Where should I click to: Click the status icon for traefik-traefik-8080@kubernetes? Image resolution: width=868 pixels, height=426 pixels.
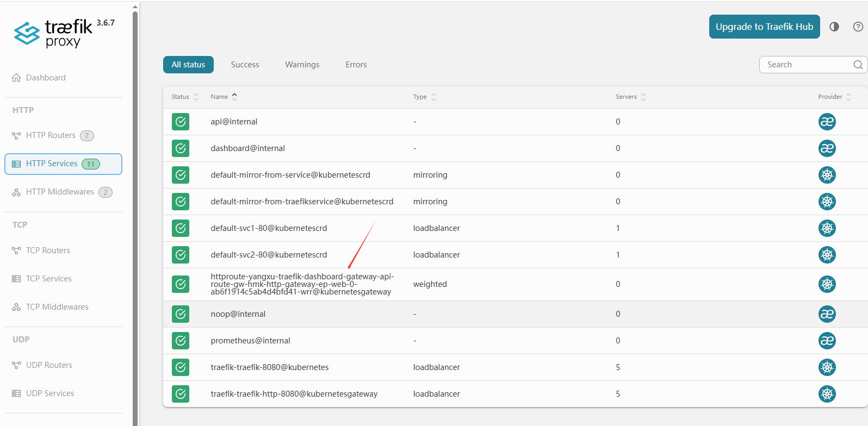(181, 367)
